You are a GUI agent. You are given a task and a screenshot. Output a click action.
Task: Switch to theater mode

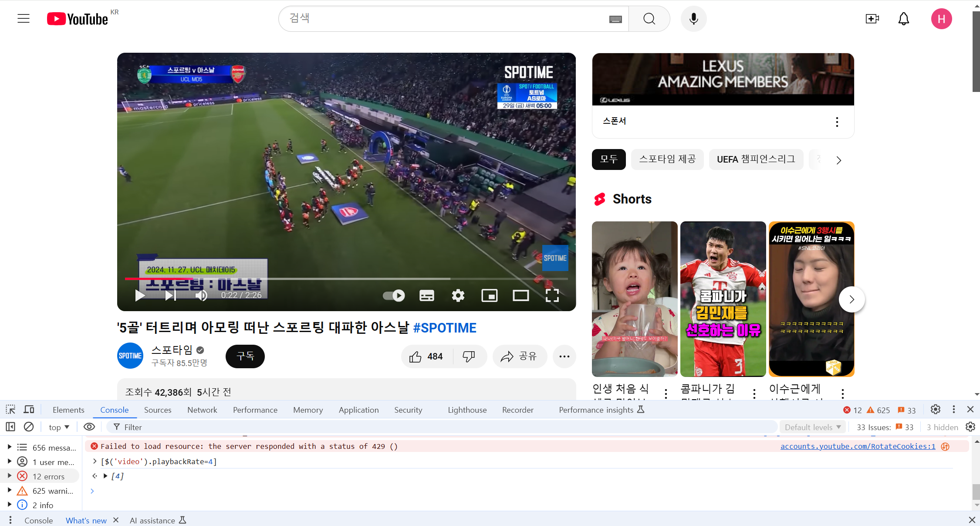[520, 295]
